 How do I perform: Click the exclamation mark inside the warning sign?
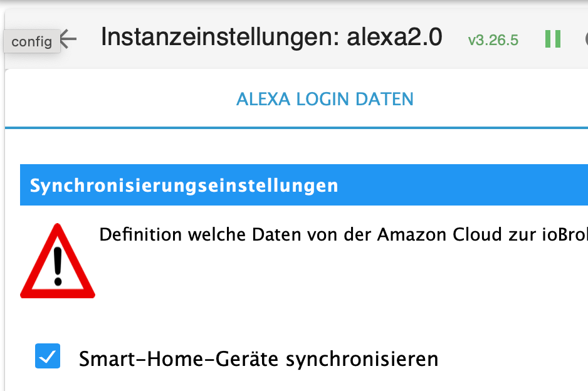(58, 266)
